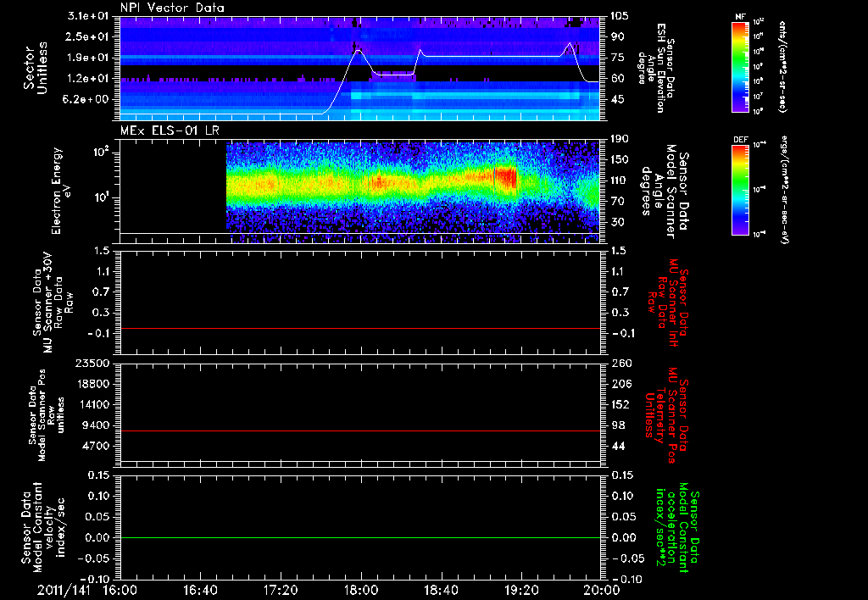Click the DEF color scale bar

(x=740, y=190)
